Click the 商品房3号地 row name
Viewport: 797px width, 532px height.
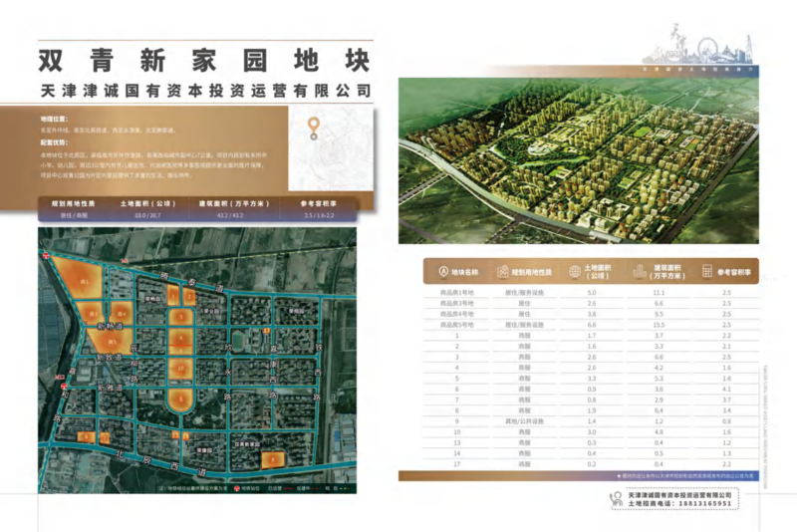[x=457, y=303]
